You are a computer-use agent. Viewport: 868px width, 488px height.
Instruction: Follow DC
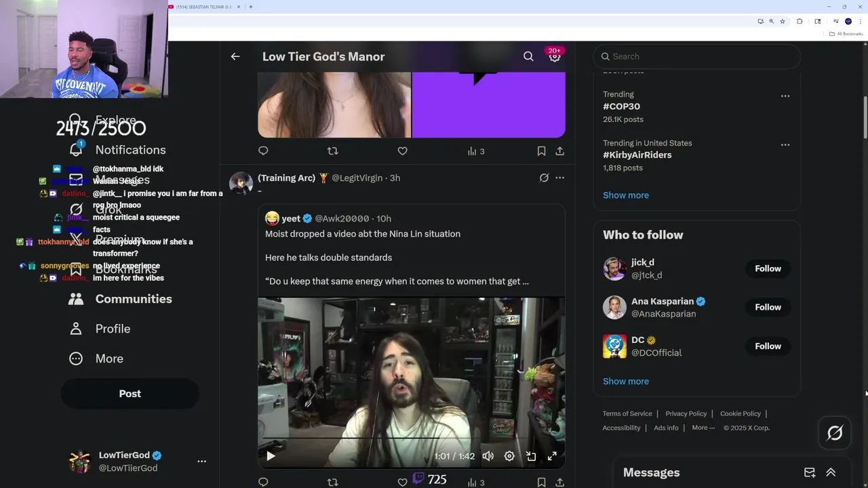(x=768, y=346)
